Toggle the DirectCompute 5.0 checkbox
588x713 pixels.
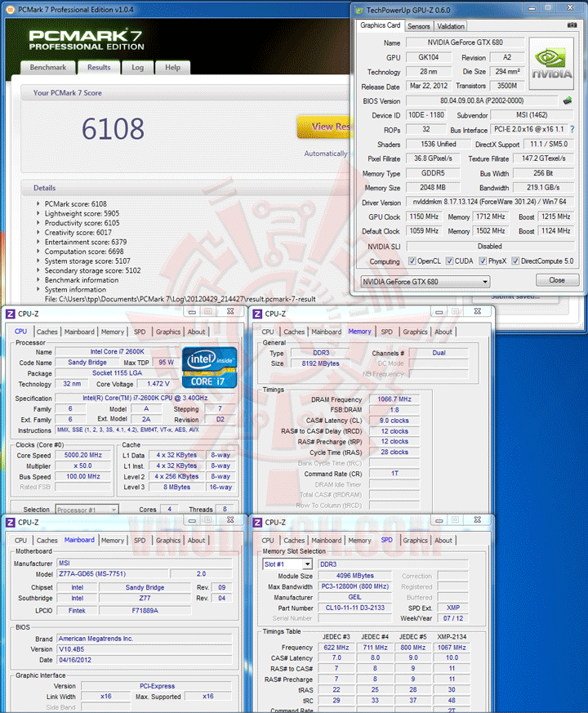pos(515,261)
